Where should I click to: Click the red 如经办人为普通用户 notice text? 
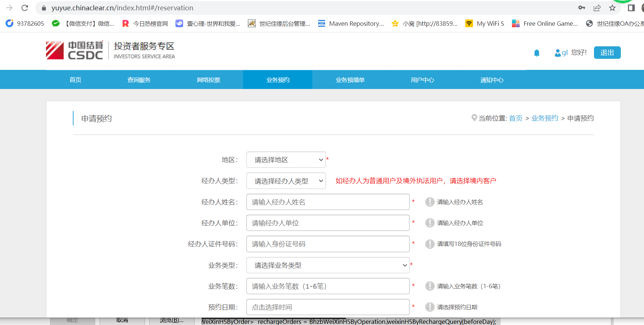pos(416,181)
